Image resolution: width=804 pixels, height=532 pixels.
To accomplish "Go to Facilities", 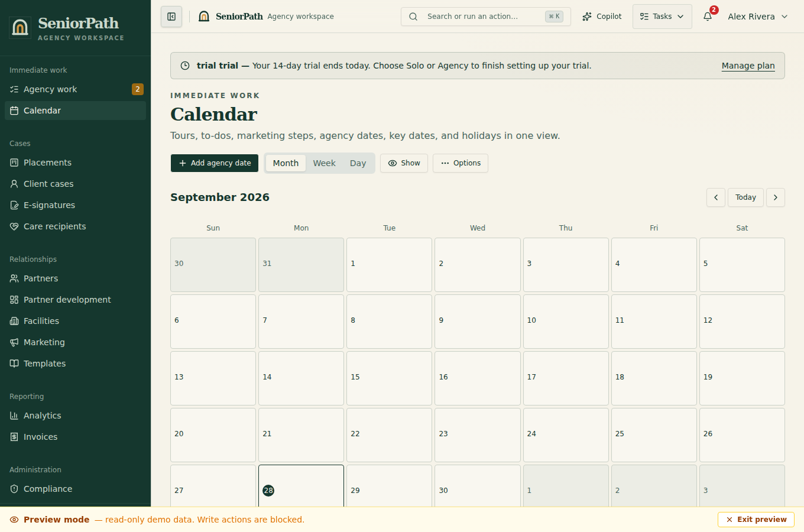I will (75, 321).
